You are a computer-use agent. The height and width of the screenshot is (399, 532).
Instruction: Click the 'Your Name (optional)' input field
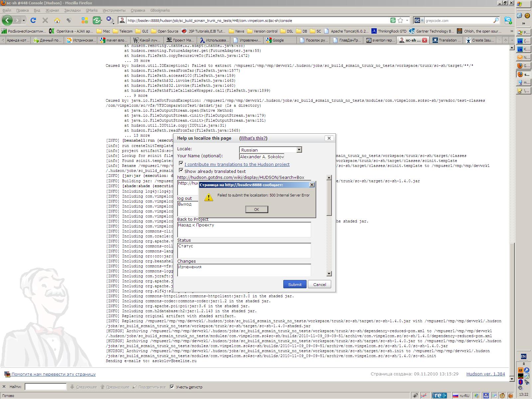pyautogui.click(x=261, y=156)
